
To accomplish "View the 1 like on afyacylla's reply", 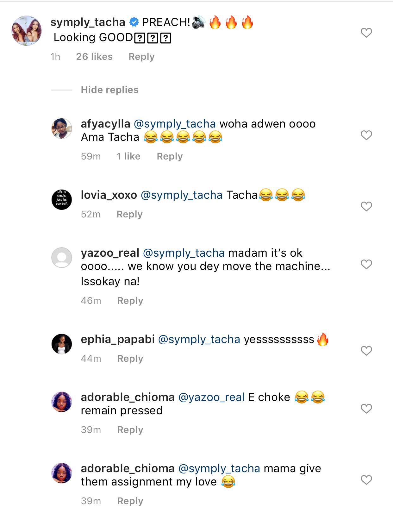I will tap(128, 156).
